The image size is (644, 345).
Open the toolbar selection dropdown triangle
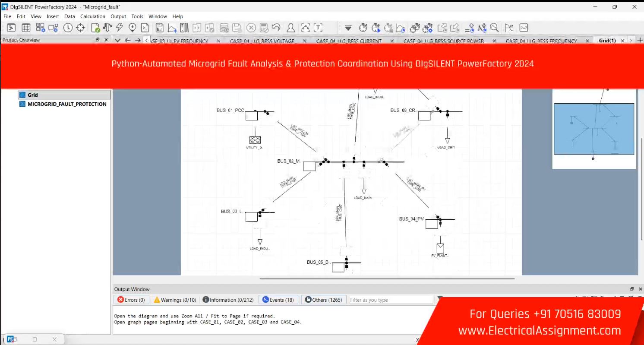tap(348, 28)
